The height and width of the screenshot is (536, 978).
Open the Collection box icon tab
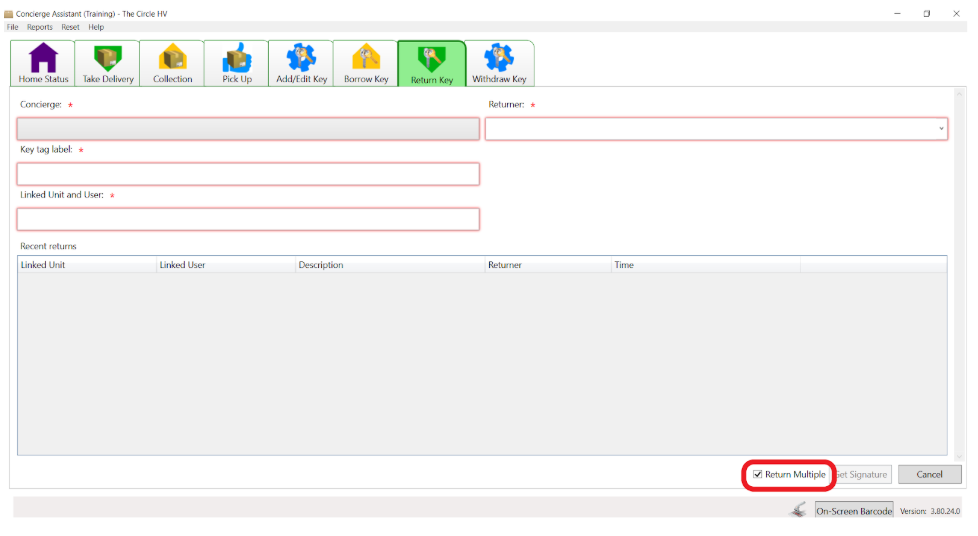click(x=172, y=63)
